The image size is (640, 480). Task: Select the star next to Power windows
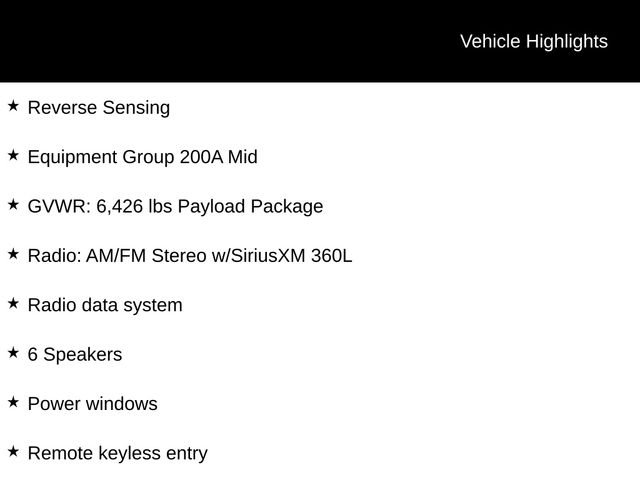(x=13, y=402)
